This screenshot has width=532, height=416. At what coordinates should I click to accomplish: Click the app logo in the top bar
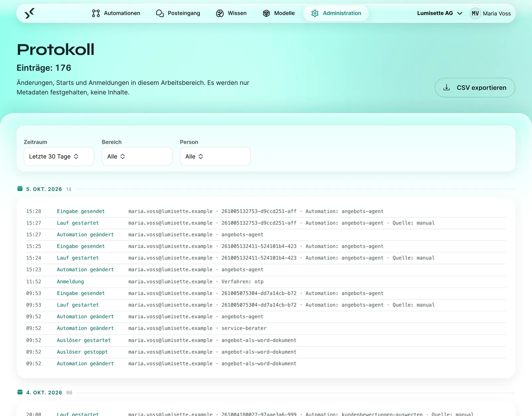pos(30,13)
